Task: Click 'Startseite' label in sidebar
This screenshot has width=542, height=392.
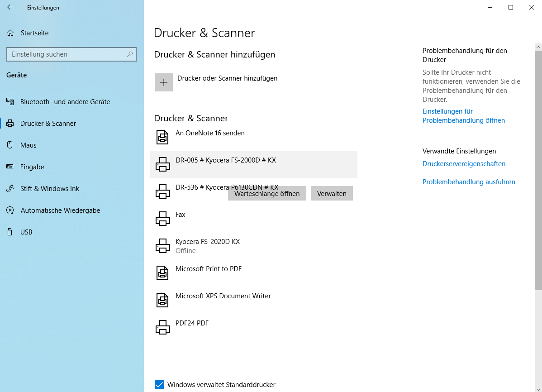Action: coord(34,33)
